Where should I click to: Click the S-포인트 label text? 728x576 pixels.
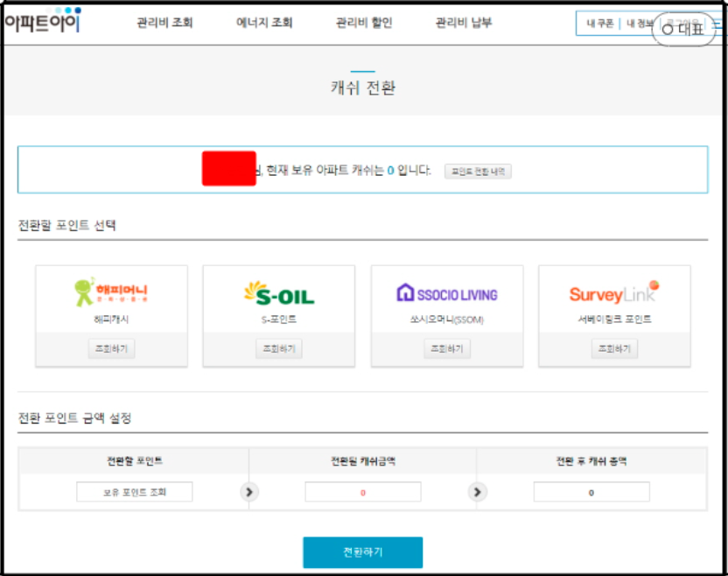click(278, 320)
